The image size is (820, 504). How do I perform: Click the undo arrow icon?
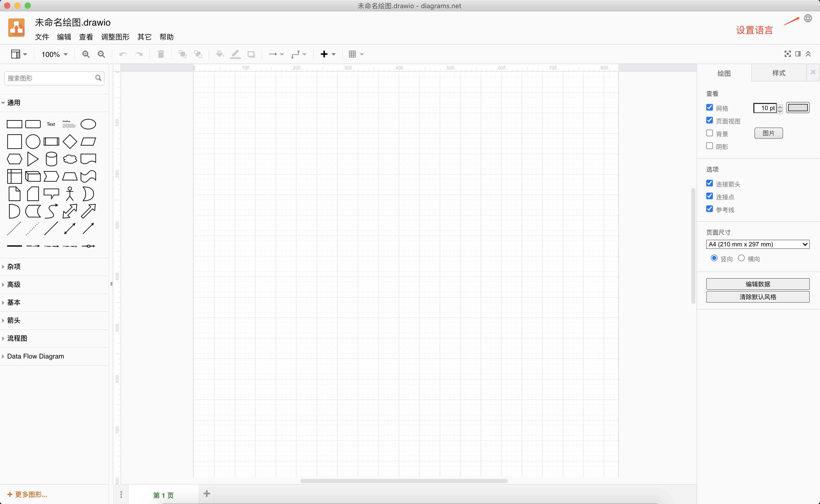click(x=123, y=53)
